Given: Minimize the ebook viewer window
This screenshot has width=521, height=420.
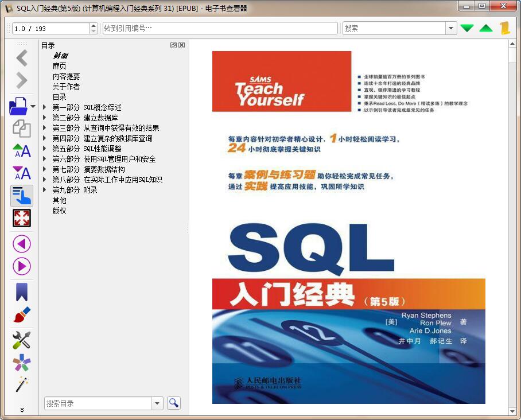Looking at the screenshot, I should click(x=467, y=6).
